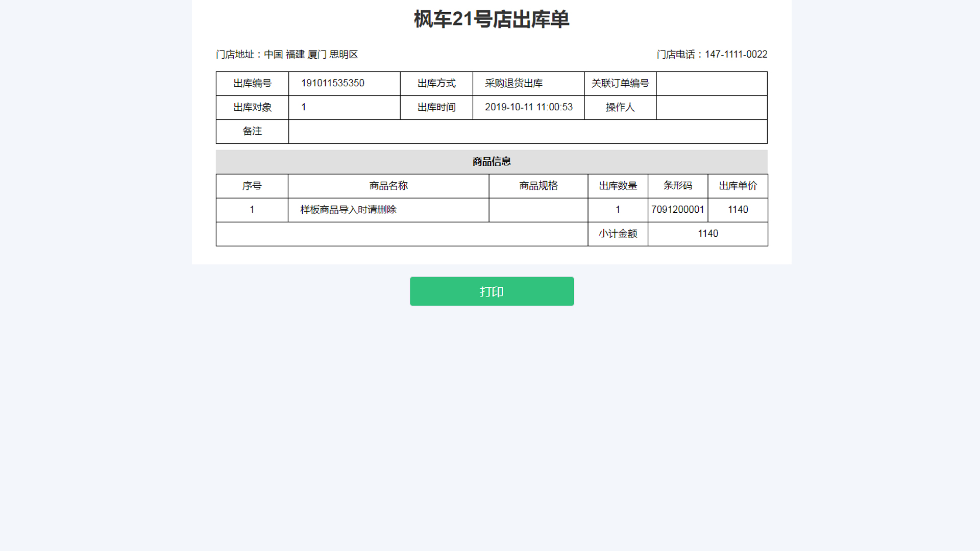The image size is (980, 551).
Task: Click the 条形码 column header
Action: [677, 186]
